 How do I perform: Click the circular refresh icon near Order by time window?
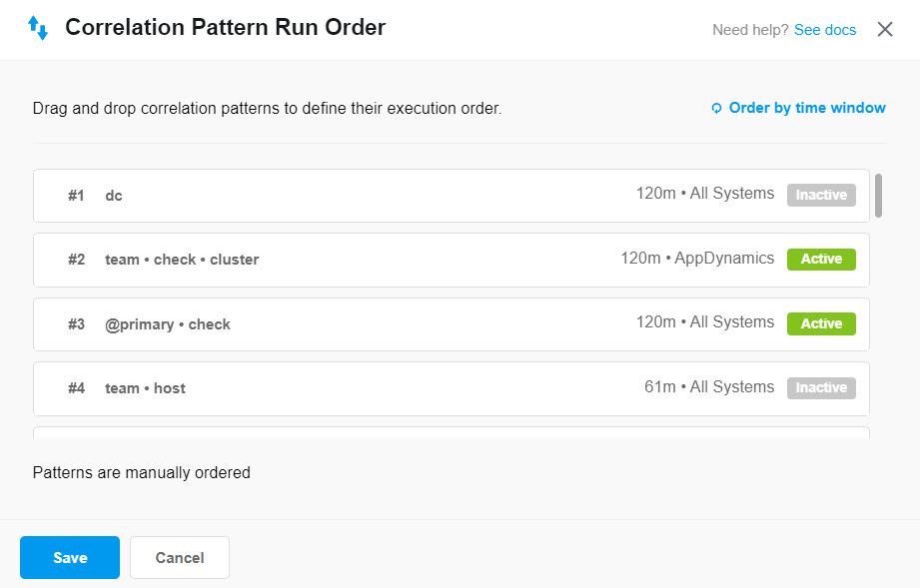pos(715,108)
